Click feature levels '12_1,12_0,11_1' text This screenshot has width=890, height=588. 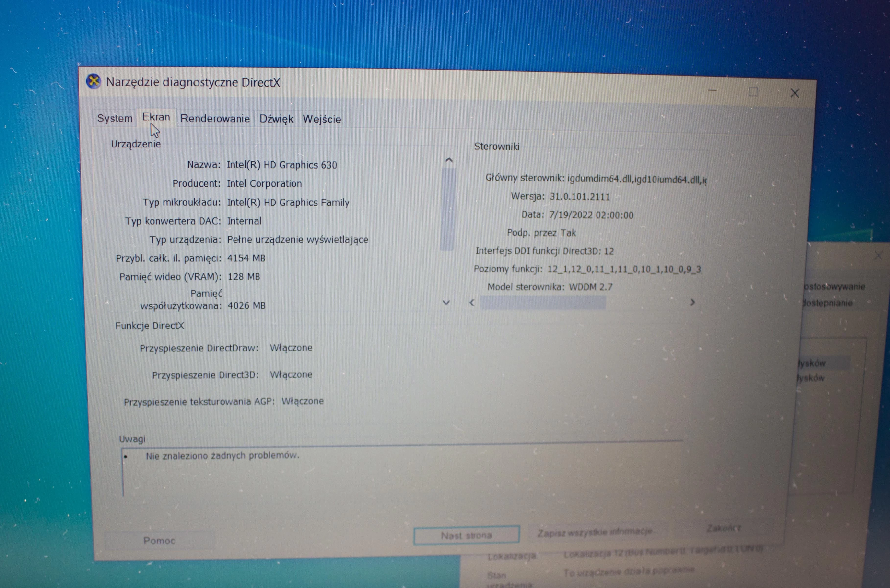coord(624,269)
